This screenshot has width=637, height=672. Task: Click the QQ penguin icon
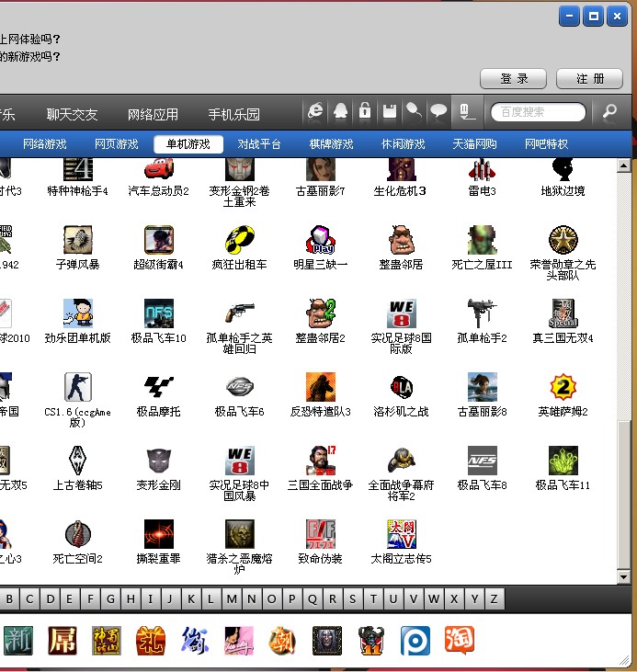point(341,112)
